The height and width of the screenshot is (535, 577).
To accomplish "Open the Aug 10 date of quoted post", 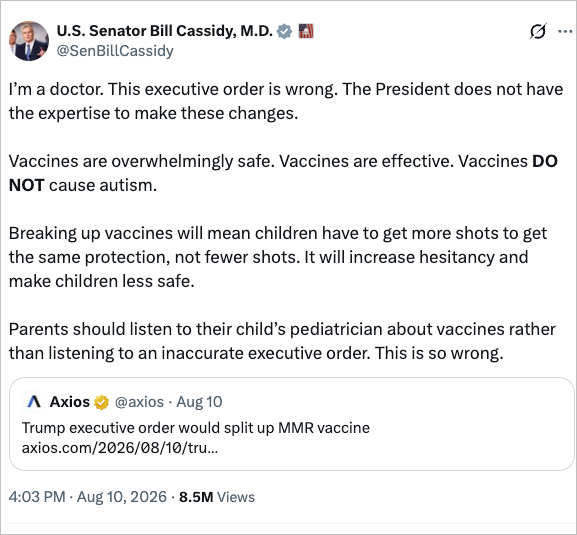I will 199,402.
